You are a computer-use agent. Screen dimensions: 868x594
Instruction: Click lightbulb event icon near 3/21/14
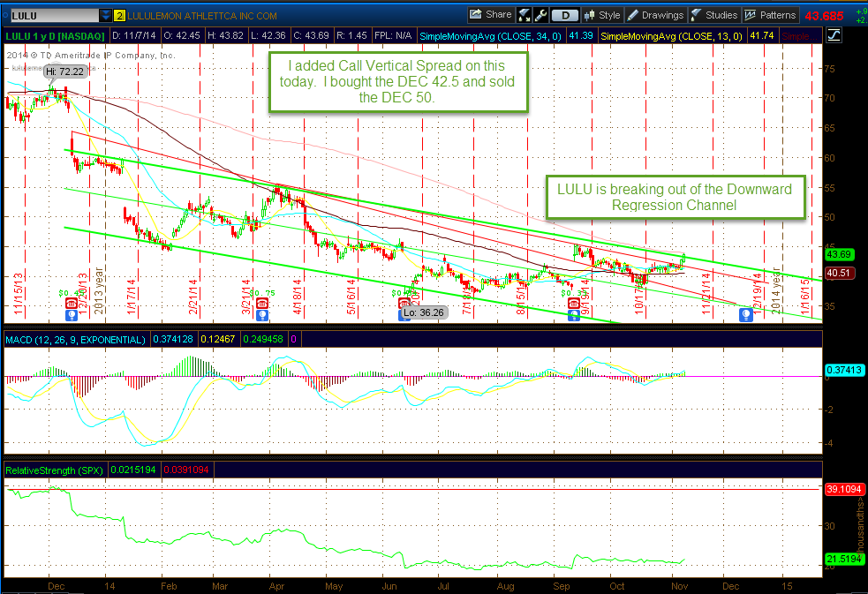point(262,315)
